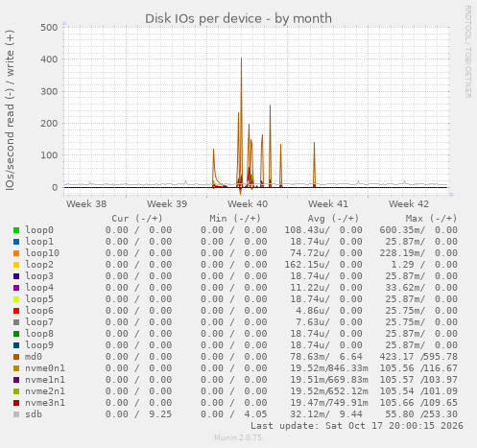This screenshot has height=448, width=477.
Task: Select the nvme0n1 legend label
Action: (45, 368)
